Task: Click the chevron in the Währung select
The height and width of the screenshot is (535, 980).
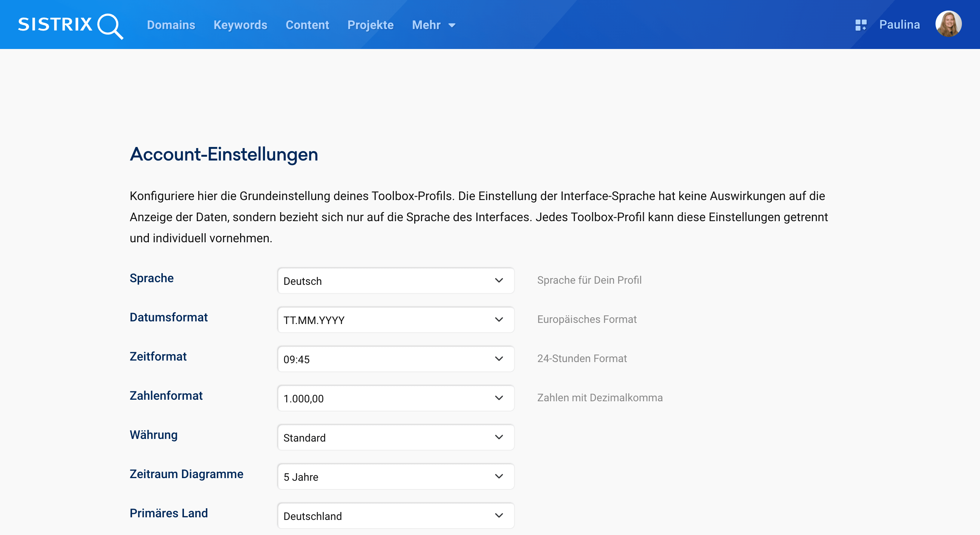Action: pos(499,437)
